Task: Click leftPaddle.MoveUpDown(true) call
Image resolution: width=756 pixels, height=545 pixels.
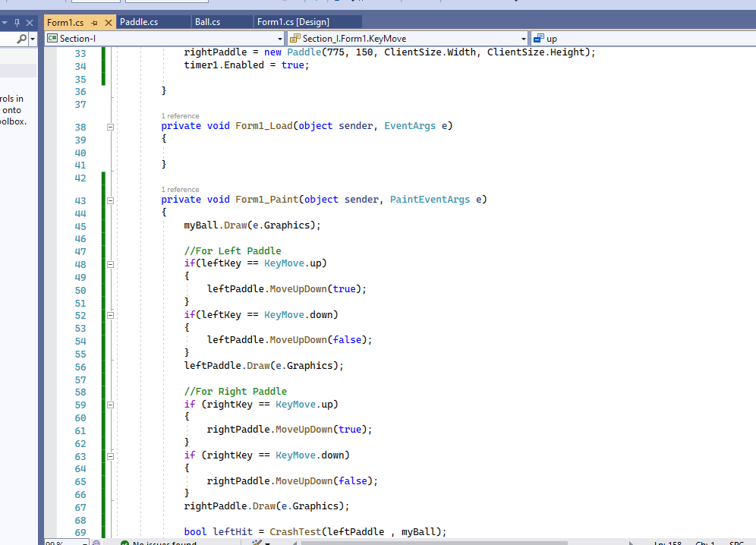Action: [x=287, y=289]
